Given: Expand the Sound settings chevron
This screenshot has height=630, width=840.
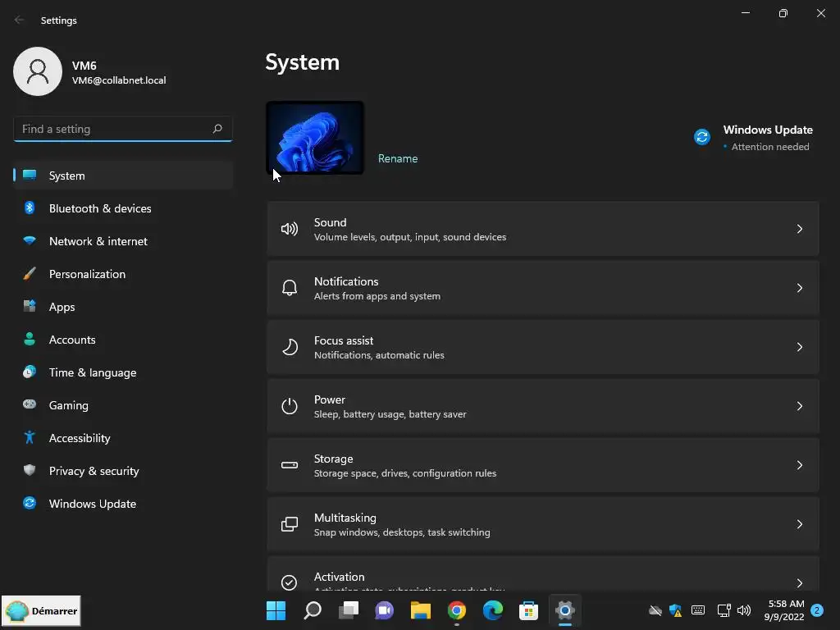Looking at the screenshot, I should click(x=799, y=230).
